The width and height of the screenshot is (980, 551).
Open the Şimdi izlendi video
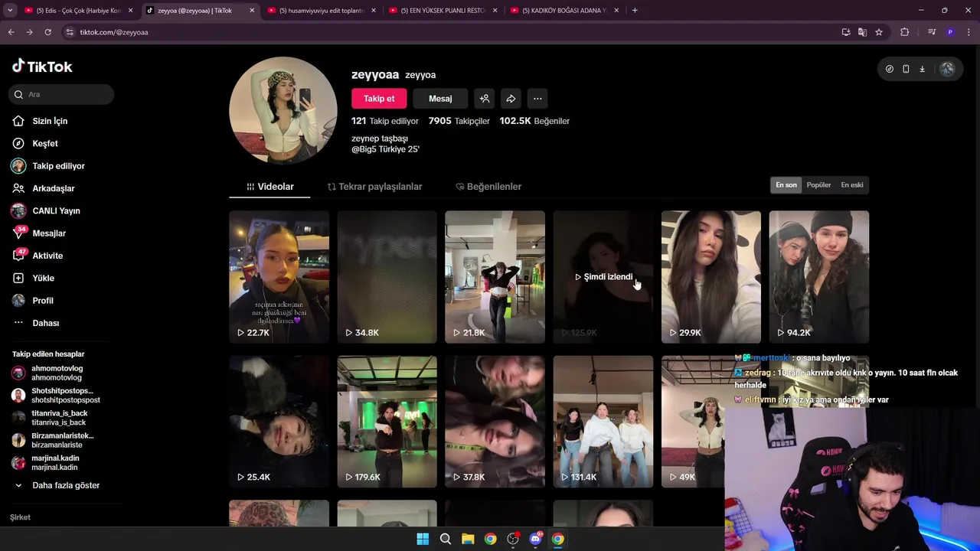[603, 277]
